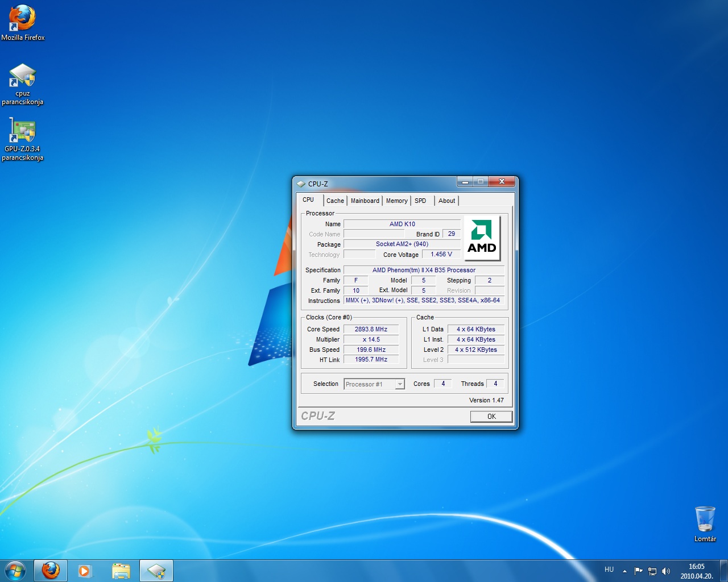Click the Ext. Family value 10
This screenshot has height=582, width=728.
click(356, 290)
